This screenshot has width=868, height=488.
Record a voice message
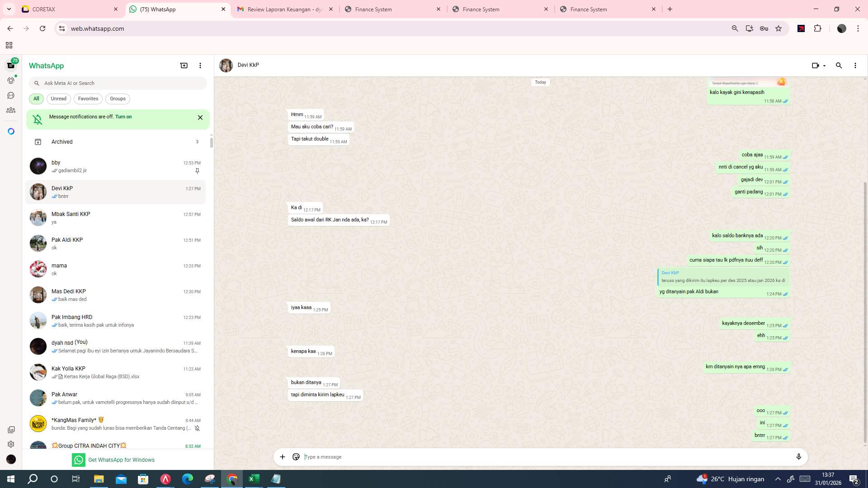tap(799, 457)
